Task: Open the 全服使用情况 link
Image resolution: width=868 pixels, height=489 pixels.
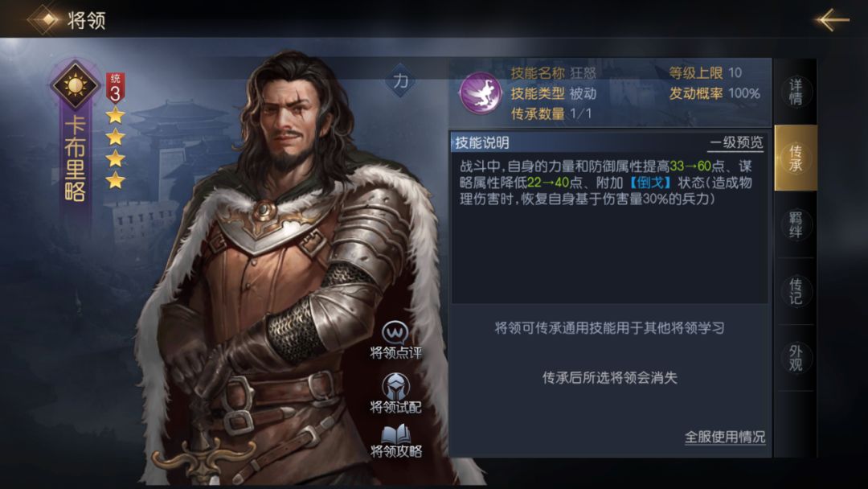Action: [725, 437]
